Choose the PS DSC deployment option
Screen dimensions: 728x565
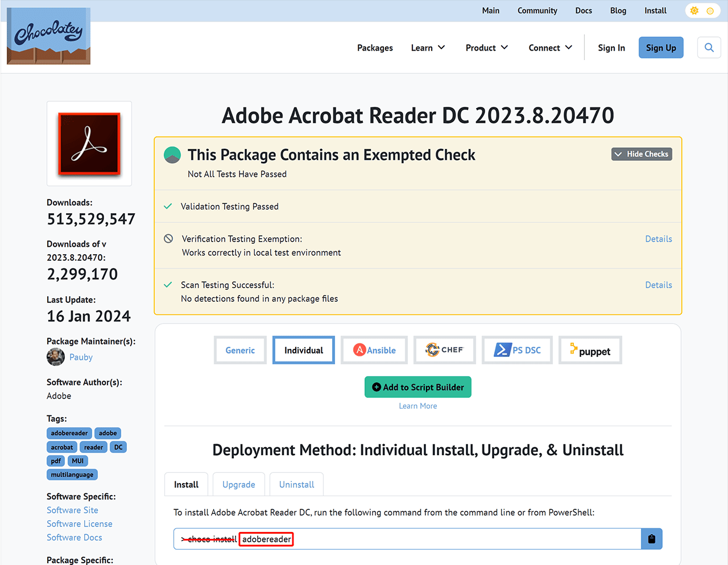click(x=517, y=350)
